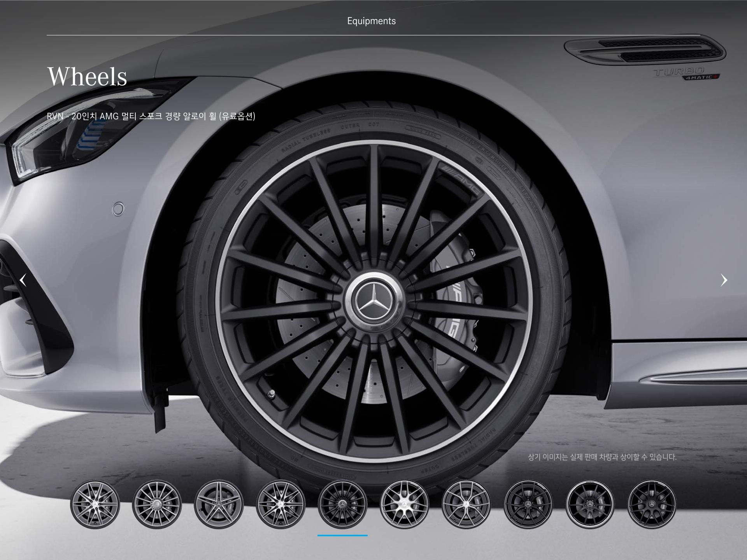Select the ninth wheel thumbnail with silver rim

[590, 504]
